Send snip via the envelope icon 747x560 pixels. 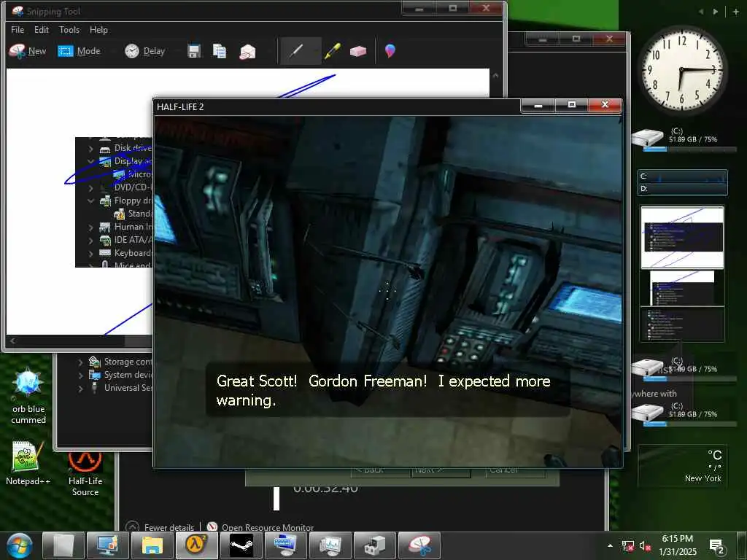tap(248, 52)
